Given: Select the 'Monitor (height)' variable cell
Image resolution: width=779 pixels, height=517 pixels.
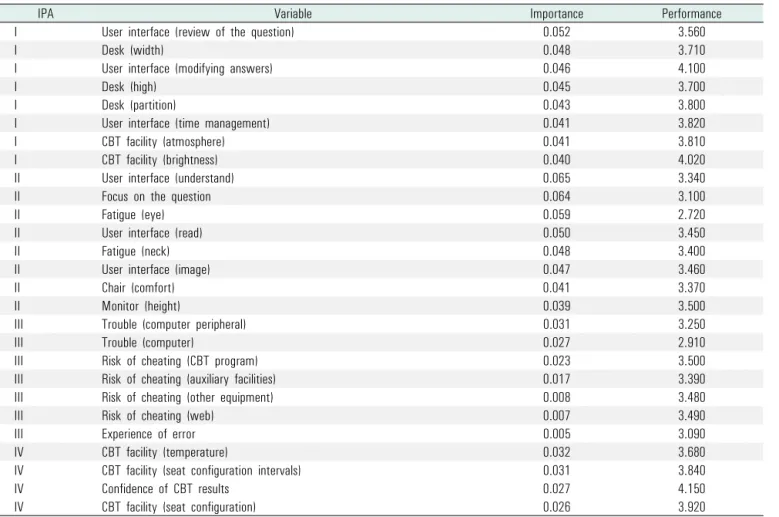Looking at the screenshot, I should (x=141, y=306).
